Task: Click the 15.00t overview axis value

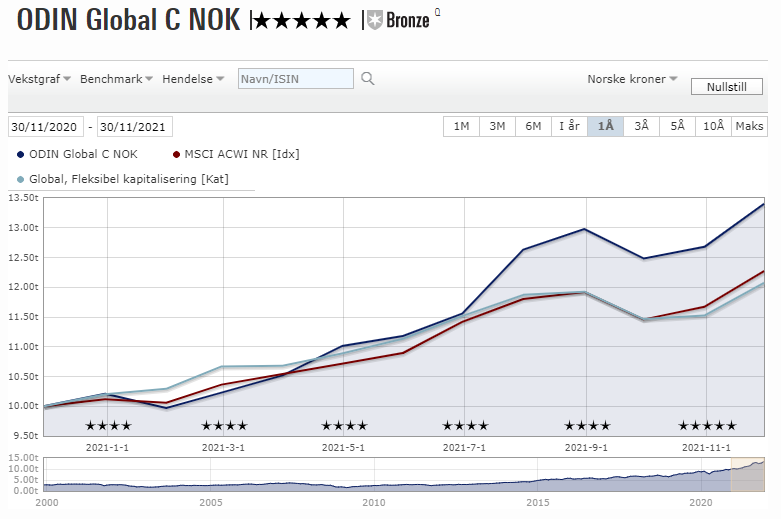Action: [x=23, y=458]
